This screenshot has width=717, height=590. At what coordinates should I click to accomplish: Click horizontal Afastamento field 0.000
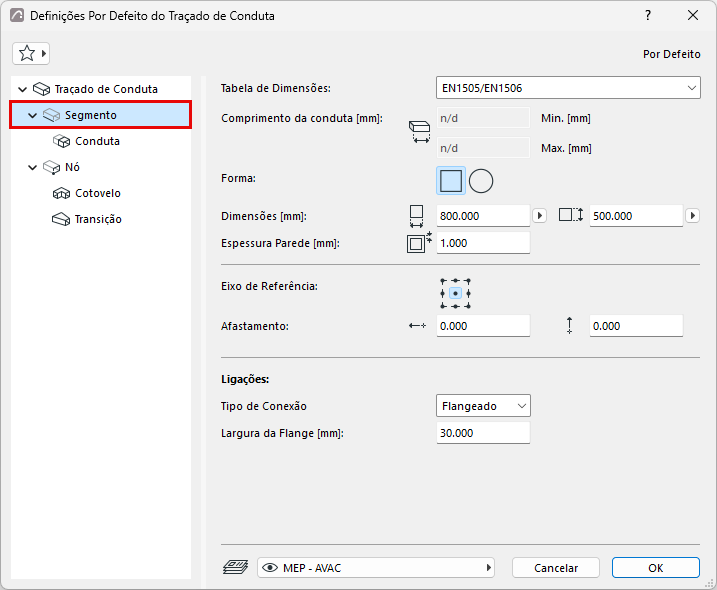click(483, 326)
